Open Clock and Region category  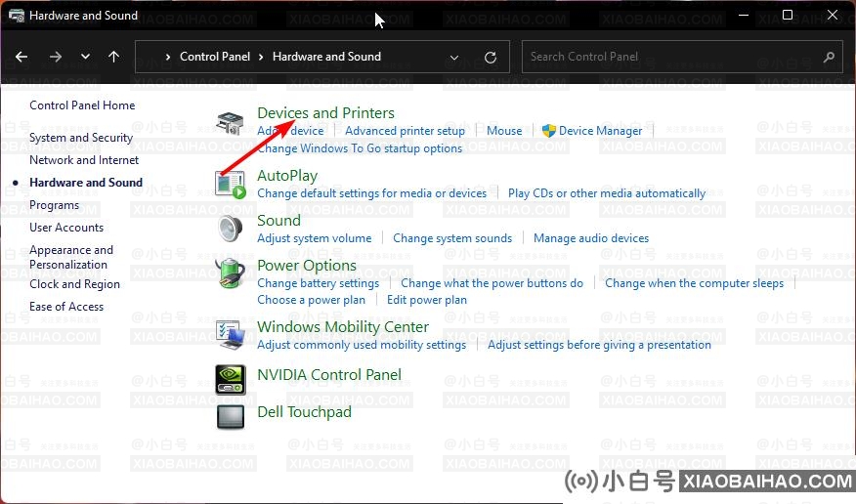(74, 284)
